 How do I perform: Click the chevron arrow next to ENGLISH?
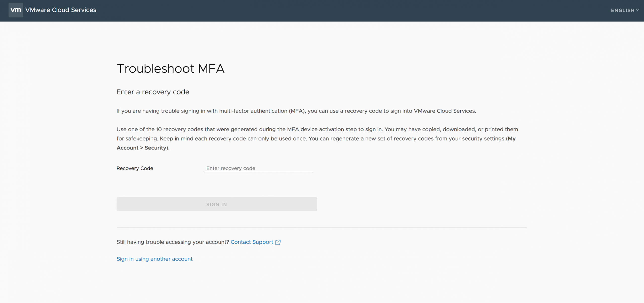click(x=637, y=10)
